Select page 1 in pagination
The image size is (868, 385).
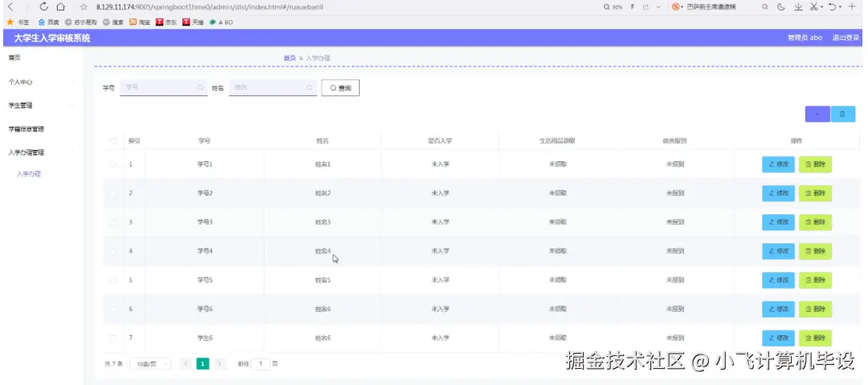pyautogui.click(x=203, y=364)
